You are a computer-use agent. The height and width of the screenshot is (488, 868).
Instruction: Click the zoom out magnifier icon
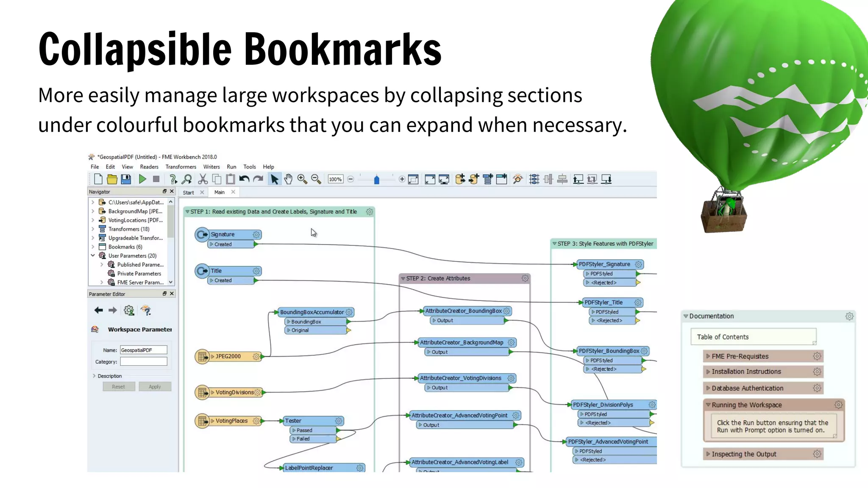point(316,179)
